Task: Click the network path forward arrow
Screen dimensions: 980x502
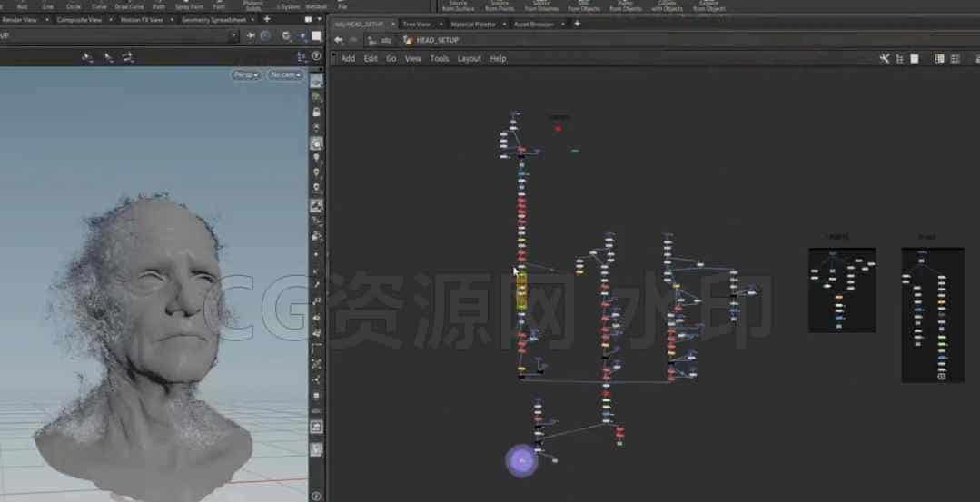Action: coord(353,40)
